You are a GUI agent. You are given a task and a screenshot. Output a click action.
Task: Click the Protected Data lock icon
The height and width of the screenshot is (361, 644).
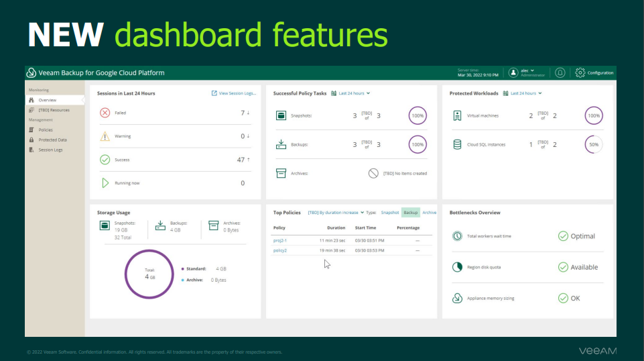point(31,140)
